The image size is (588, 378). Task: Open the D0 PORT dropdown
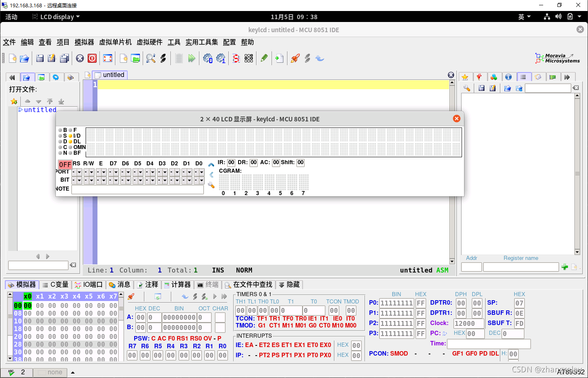(x=199, y=172)
